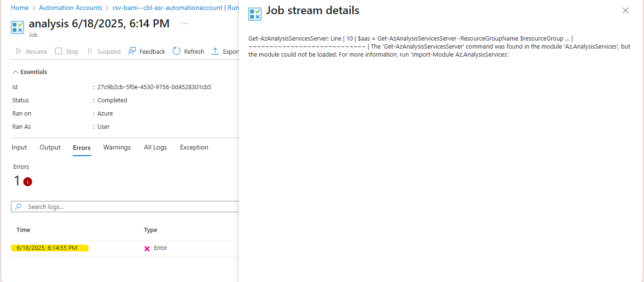Click the job Id value 27c9b2cb-5f0e-4530
This screenshot has height=282, width=644.
pos(154,87)
